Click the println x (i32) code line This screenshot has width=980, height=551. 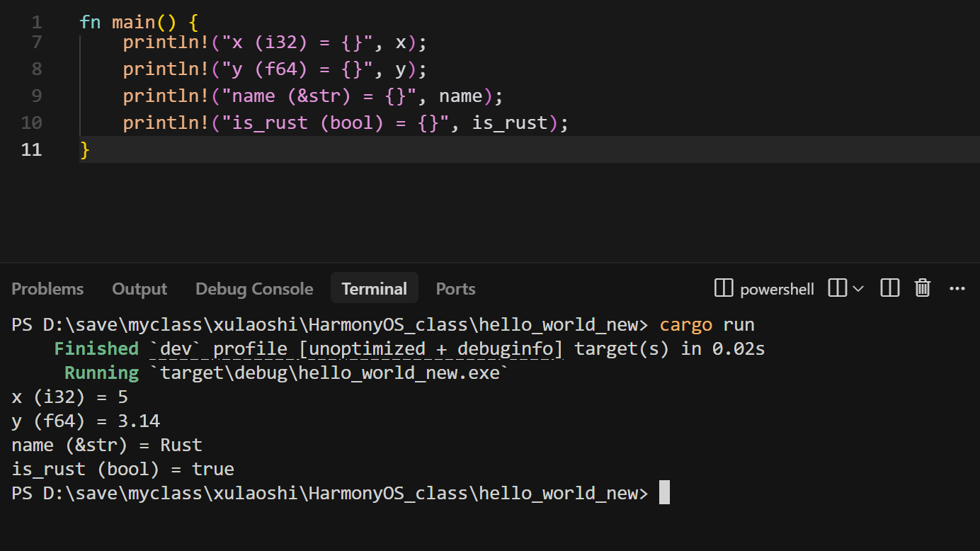pyautogui.click(x=275, y=42)
